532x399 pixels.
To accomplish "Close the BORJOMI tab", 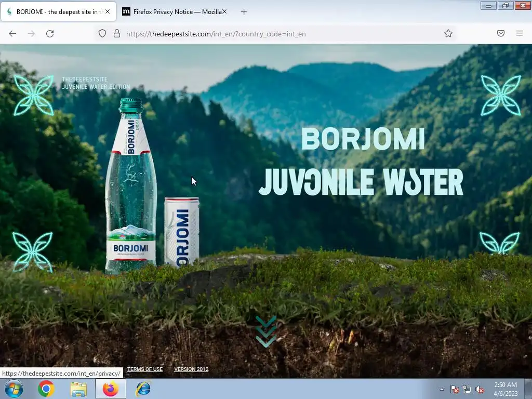I will pos(108,11).
